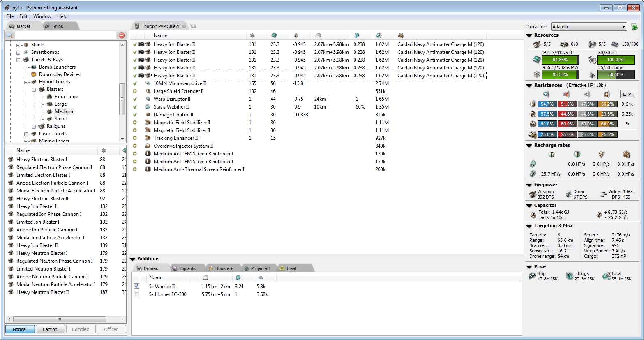The height and width of the screenshot is (340, 644).
Task: Click the EM resistance icon in the Resistances header row
Action: click(547, 94)
